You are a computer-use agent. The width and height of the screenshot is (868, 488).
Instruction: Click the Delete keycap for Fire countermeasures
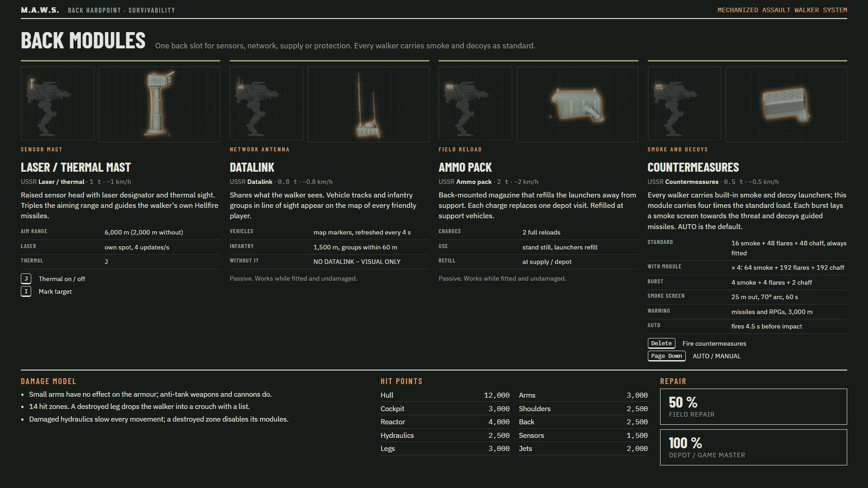tap(661, 343)
